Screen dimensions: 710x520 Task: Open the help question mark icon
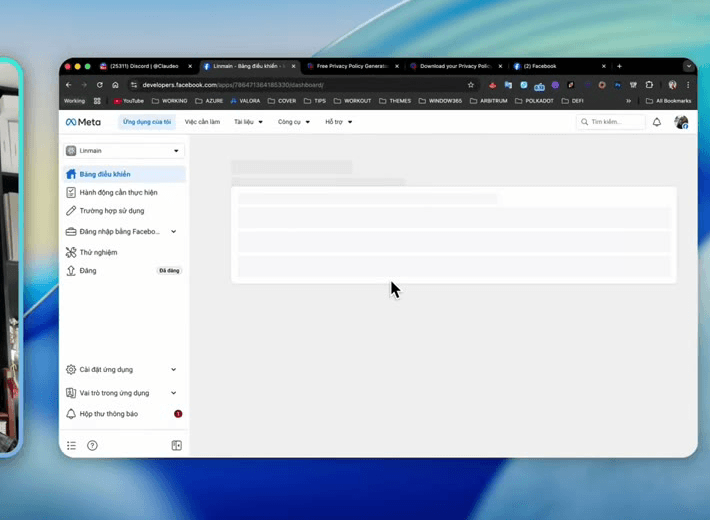pyautogui.click(x=92, y=446)
